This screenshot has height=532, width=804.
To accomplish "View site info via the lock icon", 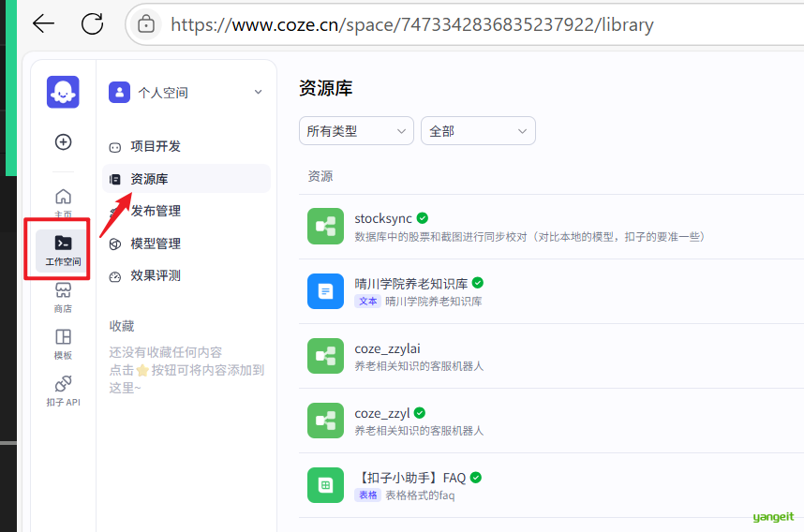I will 146,24.
